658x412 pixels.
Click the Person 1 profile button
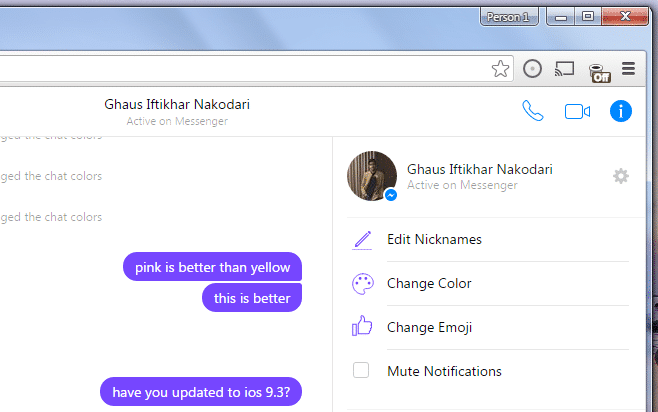pos(510,17)
